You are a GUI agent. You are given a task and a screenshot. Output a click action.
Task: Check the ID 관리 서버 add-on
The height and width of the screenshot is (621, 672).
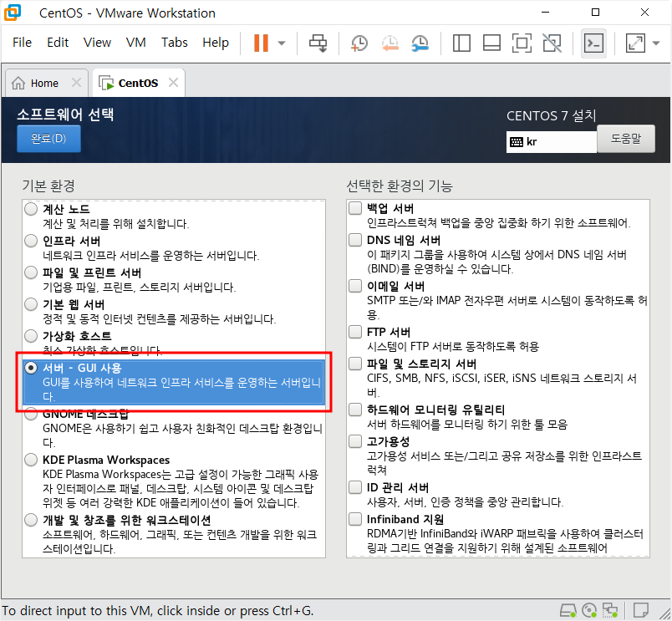pyautogui.click(x=355, y=487)
